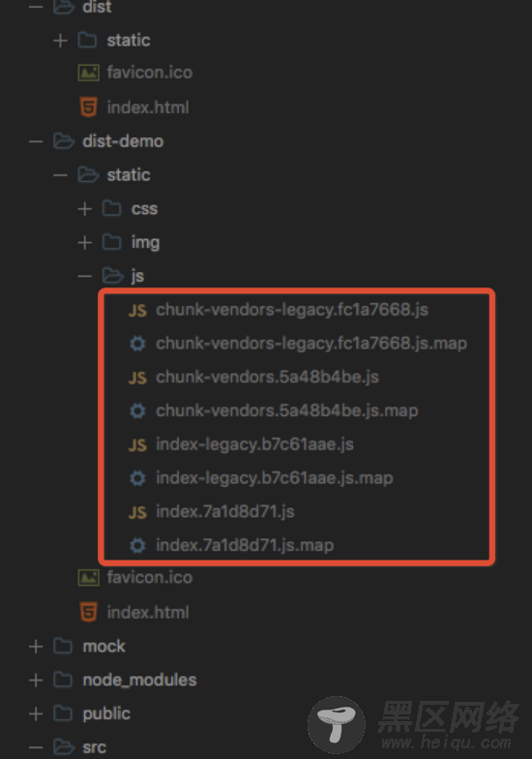532x759 pixels.
Task: Select index.html under dist folder
Action: [x=148, y=107]
